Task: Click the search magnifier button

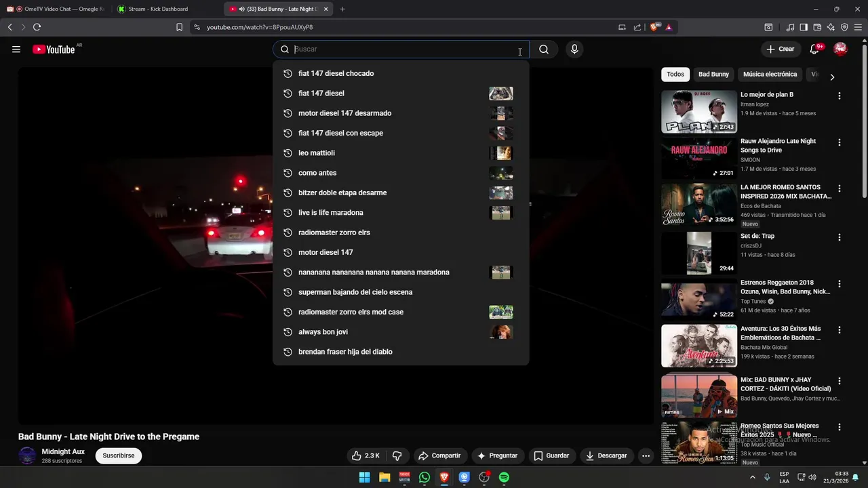Action: pos(544,49)
